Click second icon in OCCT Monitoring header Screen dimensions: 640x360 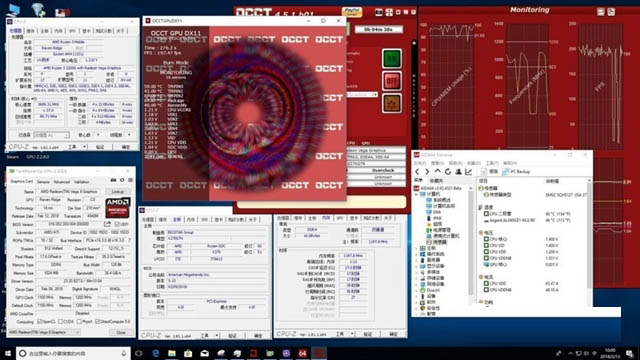point(611,12)
